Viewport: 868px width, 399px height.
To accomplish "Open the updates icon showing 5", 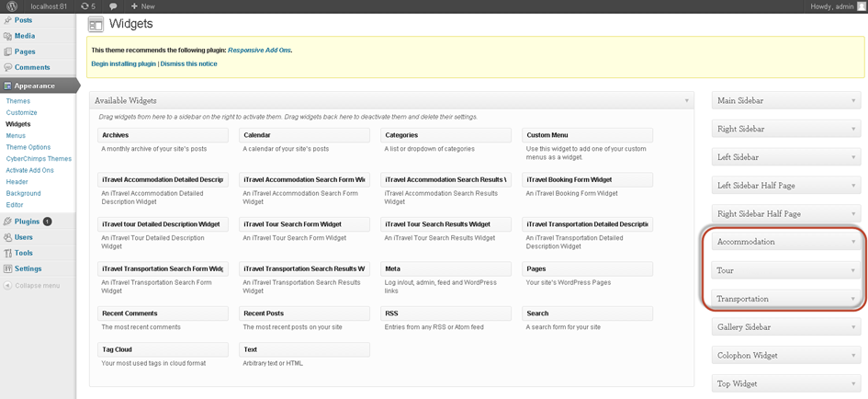I will click(x=88, y=6).
